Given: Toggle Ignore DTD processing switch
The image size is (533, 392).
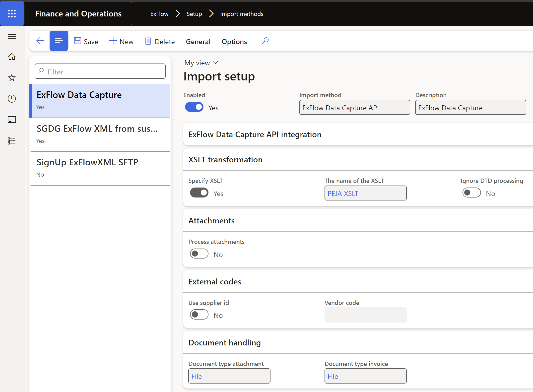Looking at the screenshot, I should pos(471,193).
